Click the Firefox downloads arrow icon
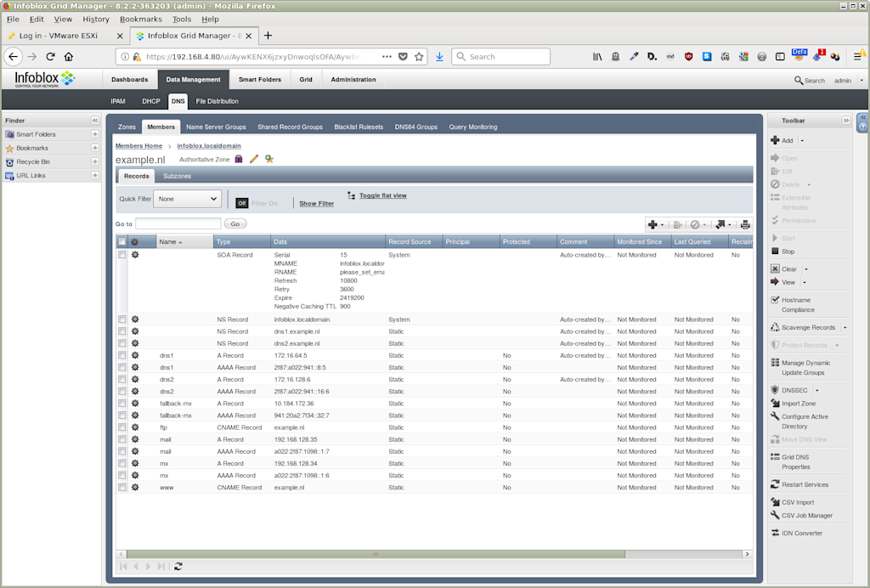The width and height of the screenshot is (870, 588). (439, 57)
